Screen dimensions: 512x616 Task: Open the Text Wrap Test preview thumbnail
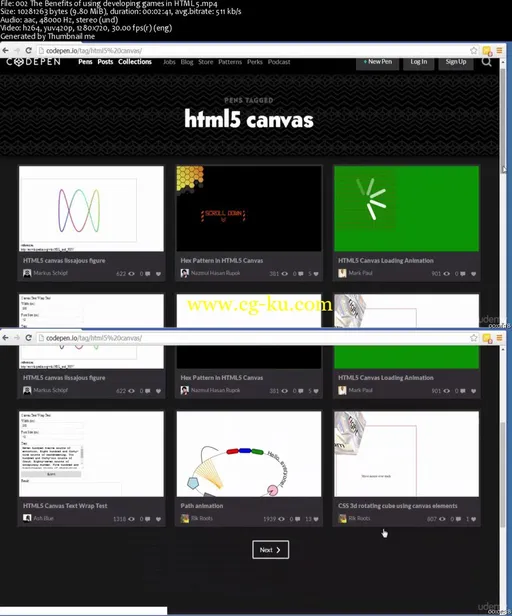click(x=91, y=454)
